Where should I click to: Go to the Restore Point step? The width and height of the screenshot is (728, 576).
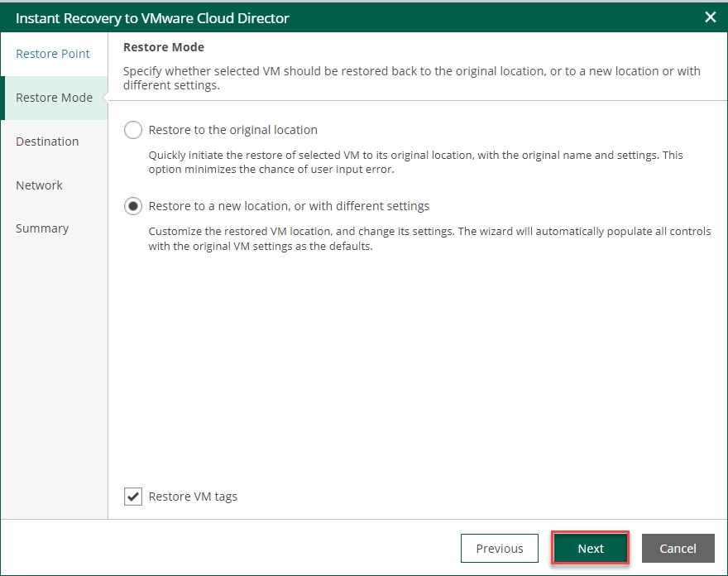coord(53,54)
